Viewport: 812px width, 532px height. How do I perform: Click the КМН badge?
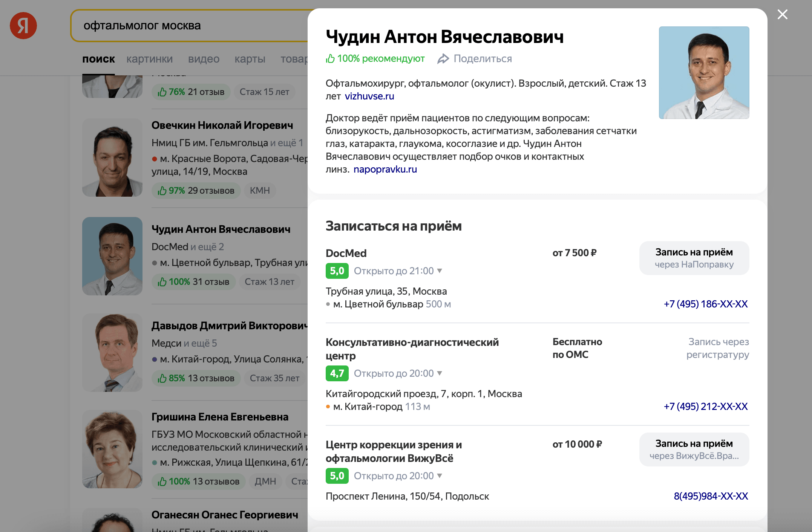[x=259, y=191]
